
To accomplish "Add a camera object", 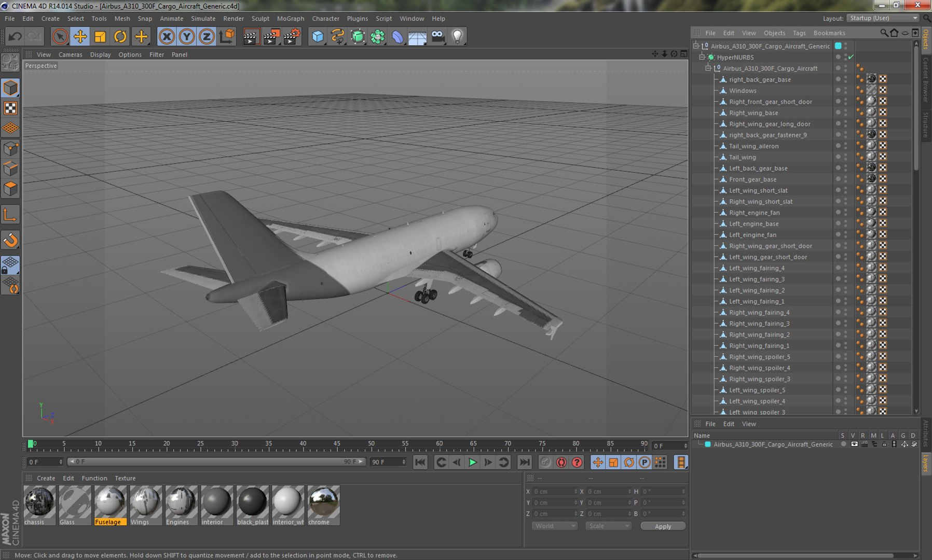I will [437, 36].
